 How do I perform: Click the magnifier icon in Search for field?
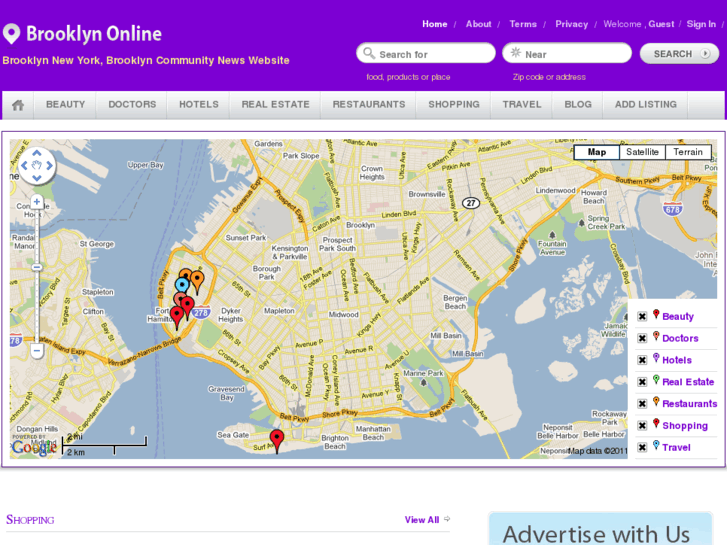[369, 53]
